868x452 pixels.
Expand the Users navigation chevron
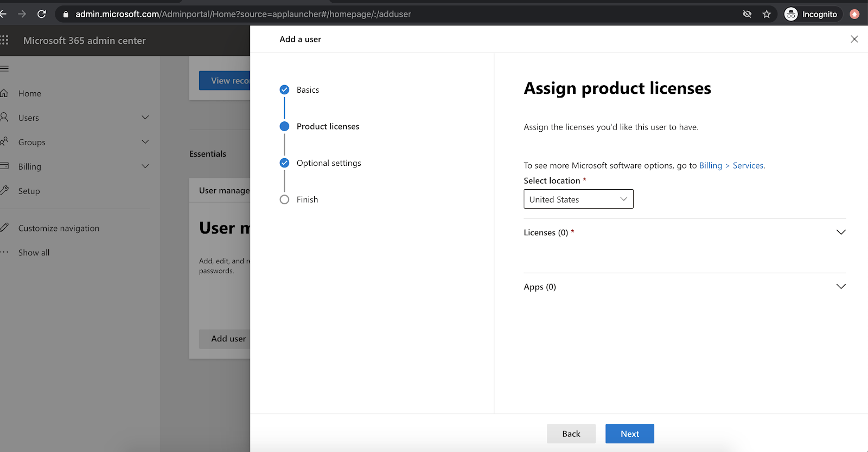[x=145, y=117]
